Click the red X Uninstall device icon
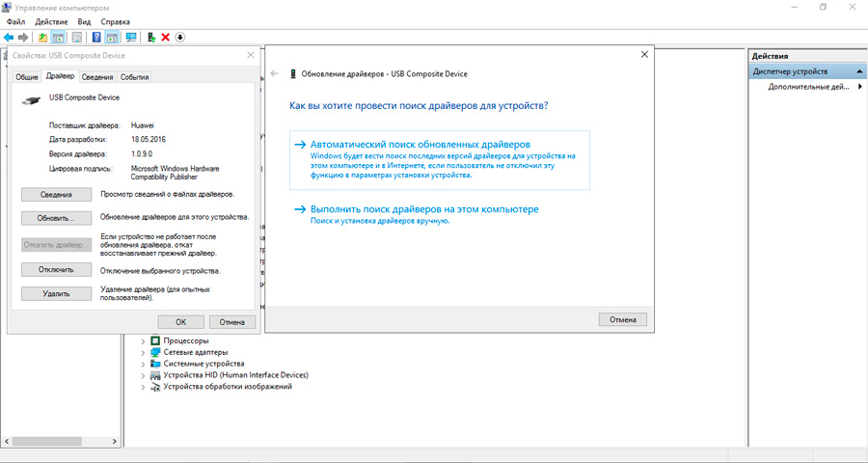This screenshot has height=463, width=868. coord(166,37)
